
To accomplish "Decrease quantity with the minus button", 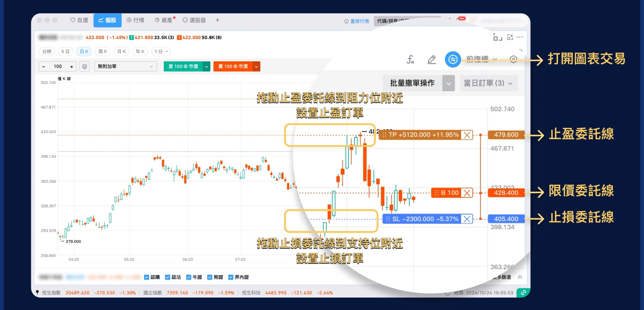I will click(x=44, y=67).
